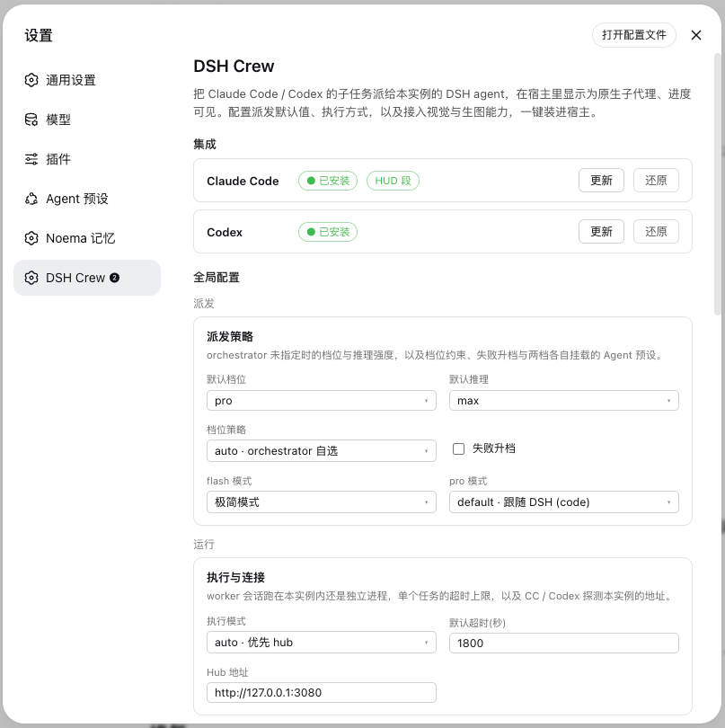This screenshot has width=725, height=728.
Task: Click the sliders icon beside 插件
Action: click(31, 159)
